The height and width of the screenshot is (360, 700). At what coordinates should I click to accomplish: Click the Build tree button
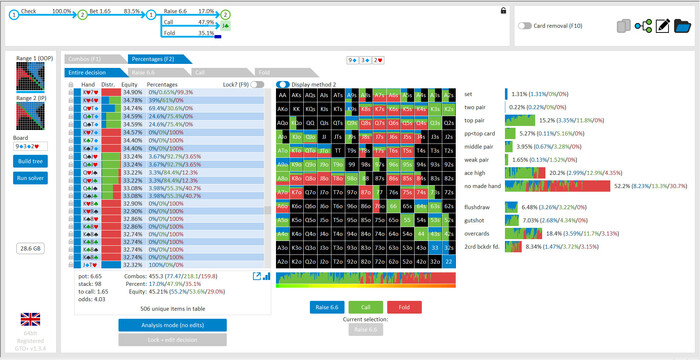pos(30,161)
